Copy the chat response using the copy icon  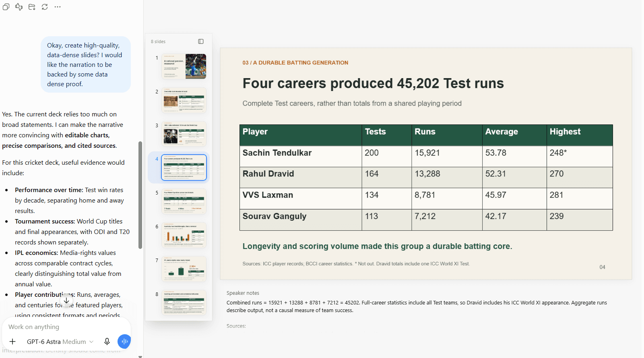point(6,7)
